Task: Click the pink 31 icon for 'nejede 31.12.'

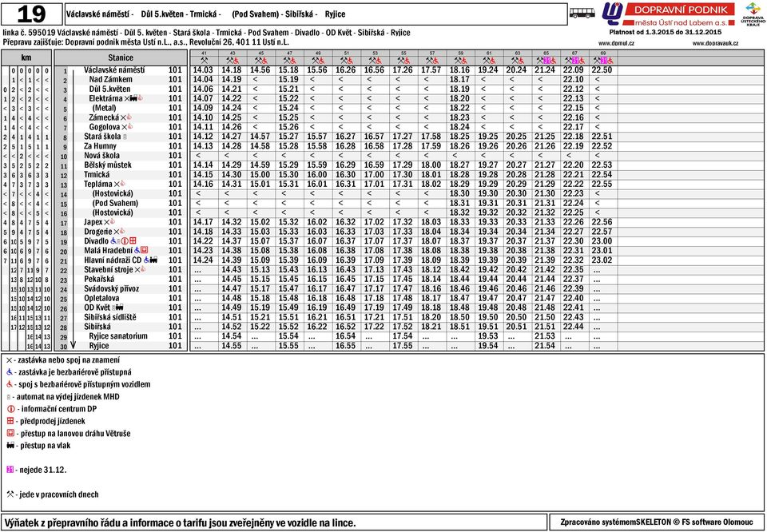Action: click(x=10, y=470)
